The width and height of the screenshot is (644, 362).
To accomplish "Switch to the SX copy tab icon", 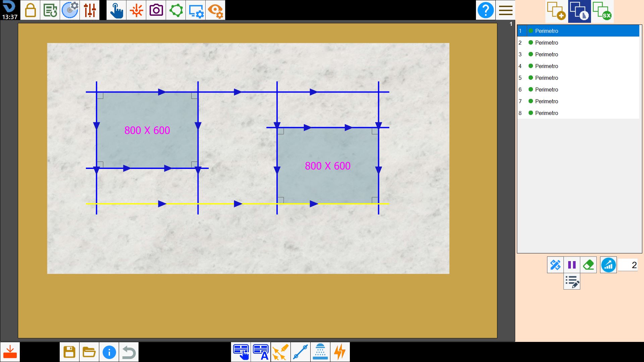I will tap(602, 11).
